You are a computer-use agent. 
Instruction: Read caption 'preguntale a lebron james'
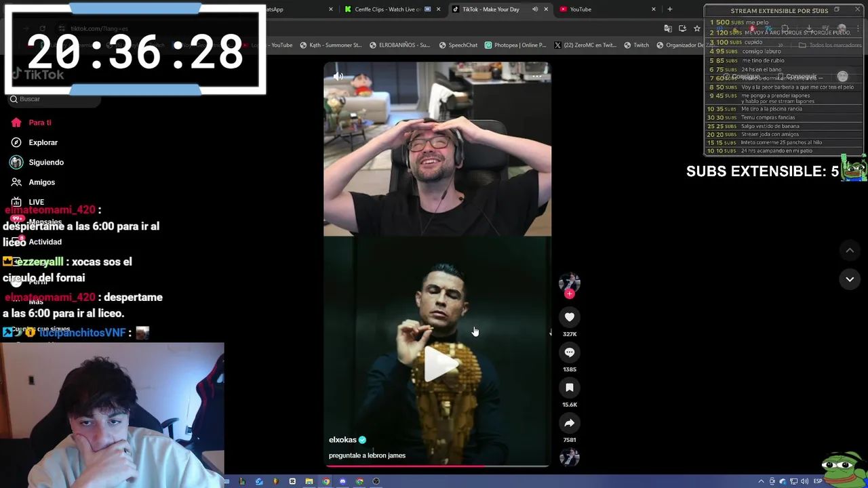(367, 455)
